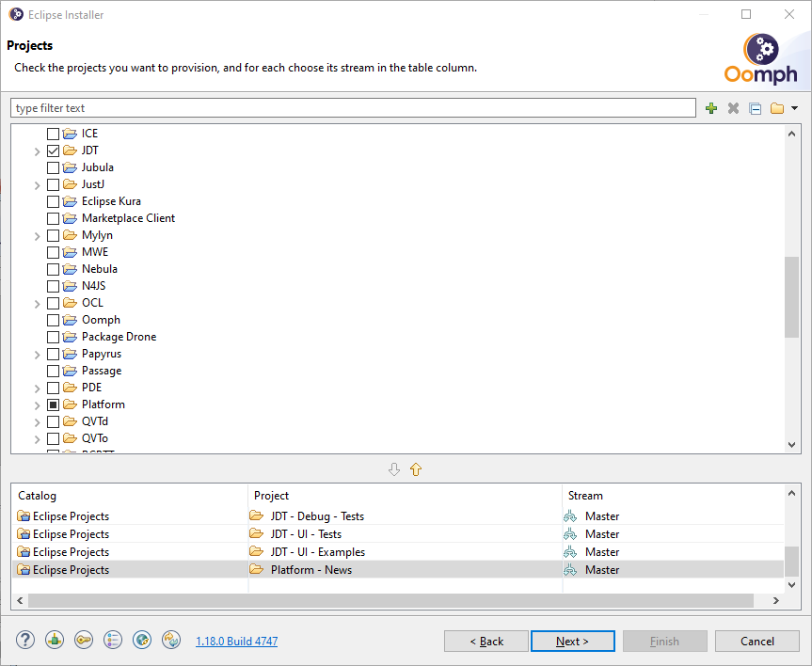Click catalog icon in Platform - News row
The image size is (812, 666).
point(24,570)
